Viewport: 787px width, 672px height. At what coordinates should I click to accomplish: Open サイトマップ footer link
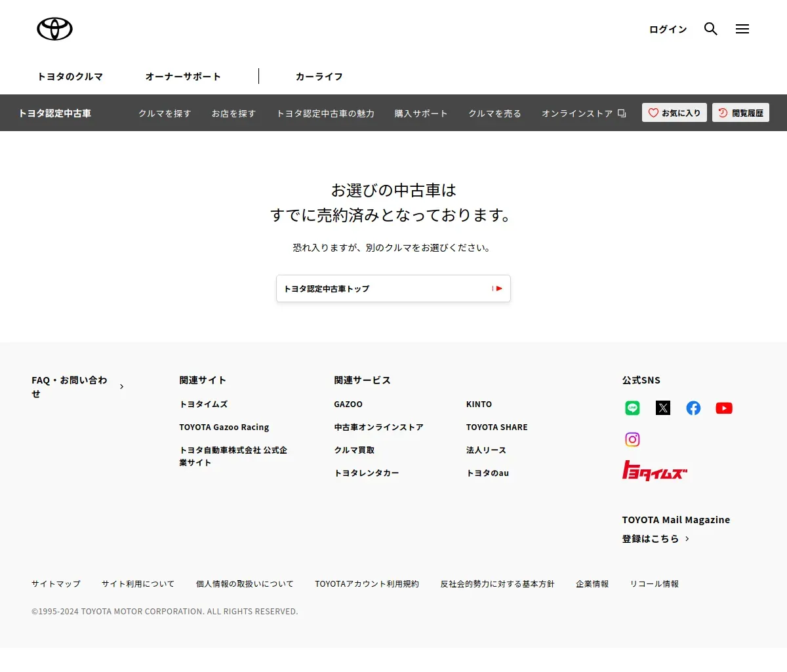tap(56, 584)
